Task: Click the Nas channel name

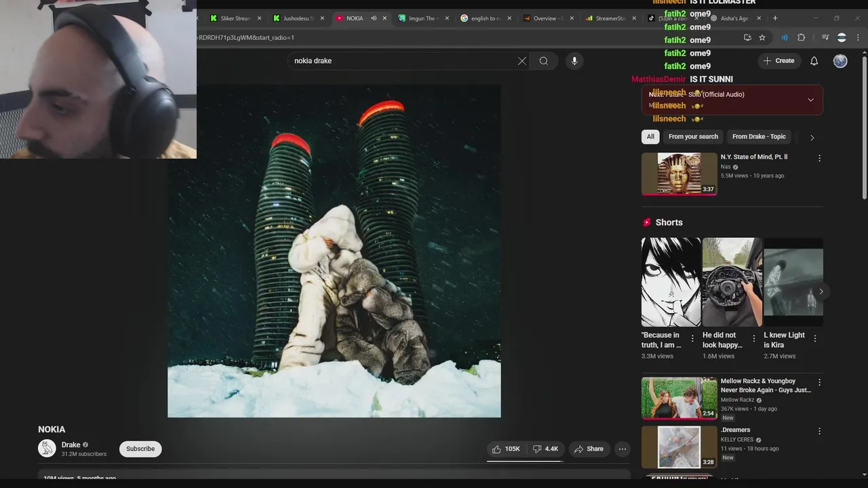Action: (x=726, y=167)
